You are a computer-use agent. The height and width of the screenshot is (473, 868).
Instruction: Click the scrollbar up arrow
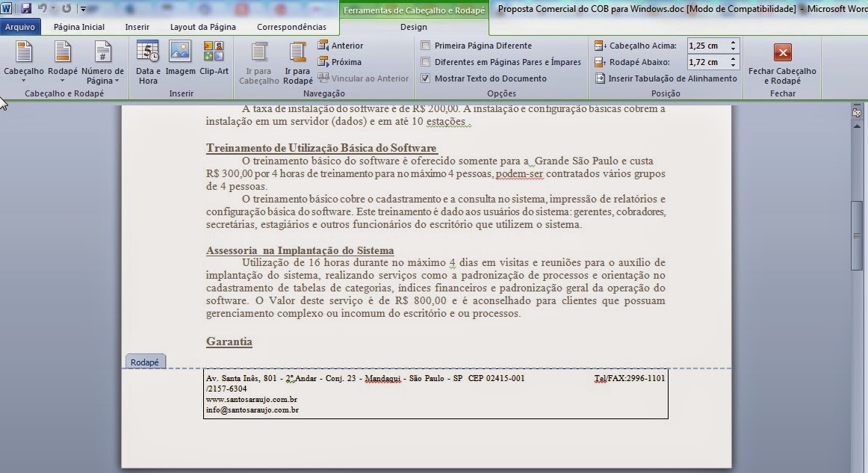(856, 126)
